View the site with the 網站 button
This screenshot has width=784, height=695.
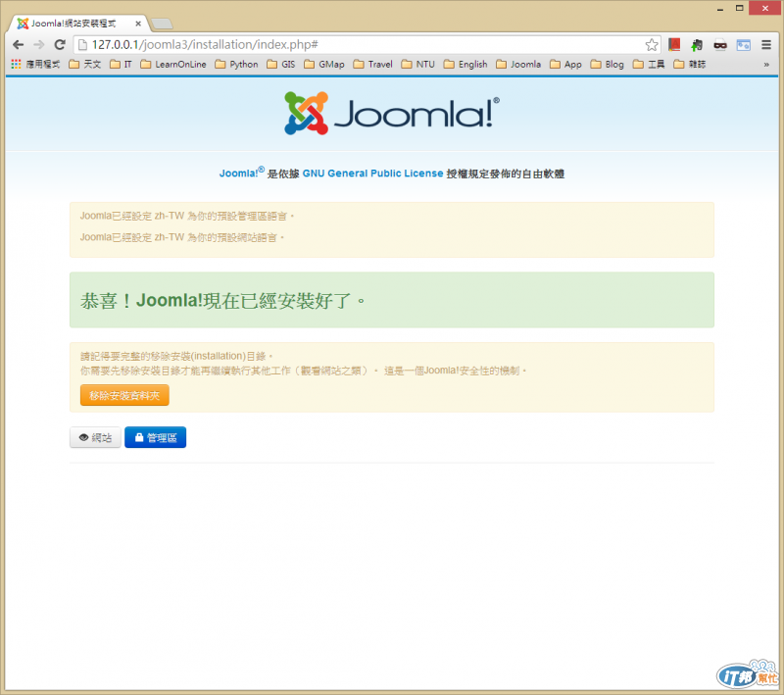[95, 437]
